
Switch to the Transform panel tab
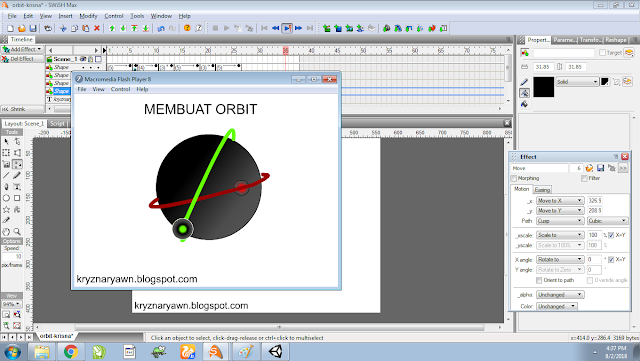591,40
